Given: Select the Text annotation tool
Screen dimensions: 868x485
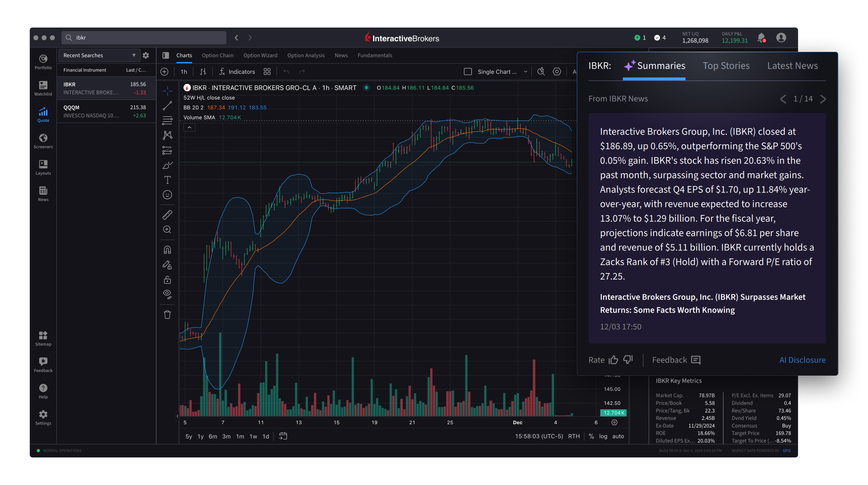Looking at the screenshot, I should (x=167, y=180).
